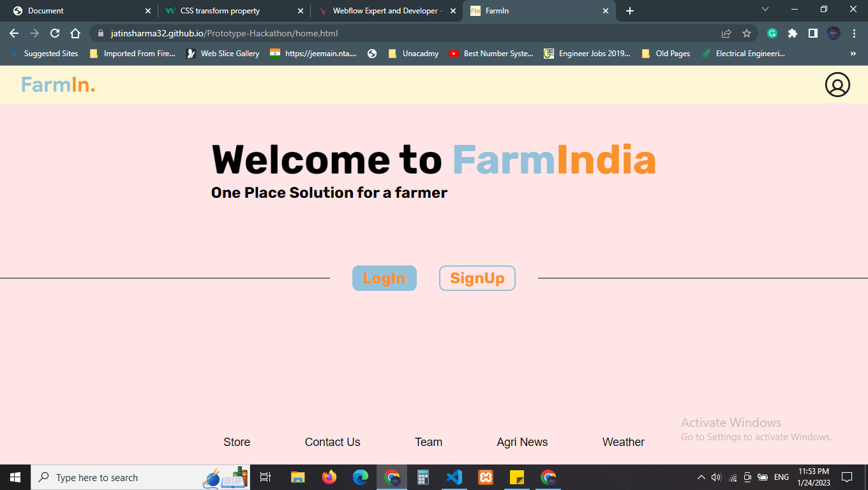Open the Chrome three-dot menu
The image size is (868, 490).
coord(854,33)
